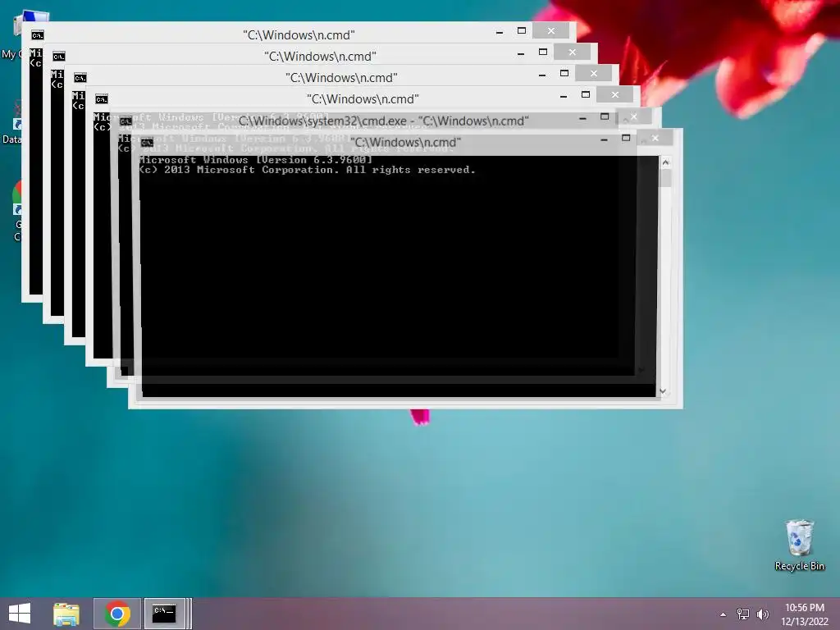Open the frontmost cmd window's system menu icon
Image resolution: width=840 pixels, height=630 pixels.
pyautogui.click(x=148, y=143)
